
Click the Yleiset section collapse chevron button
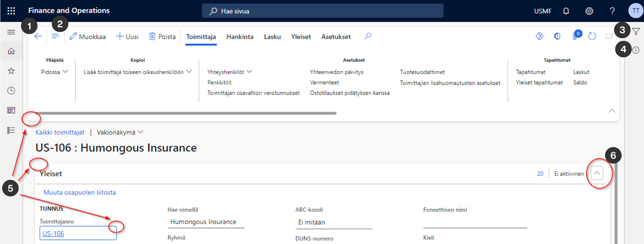point(597,173)
